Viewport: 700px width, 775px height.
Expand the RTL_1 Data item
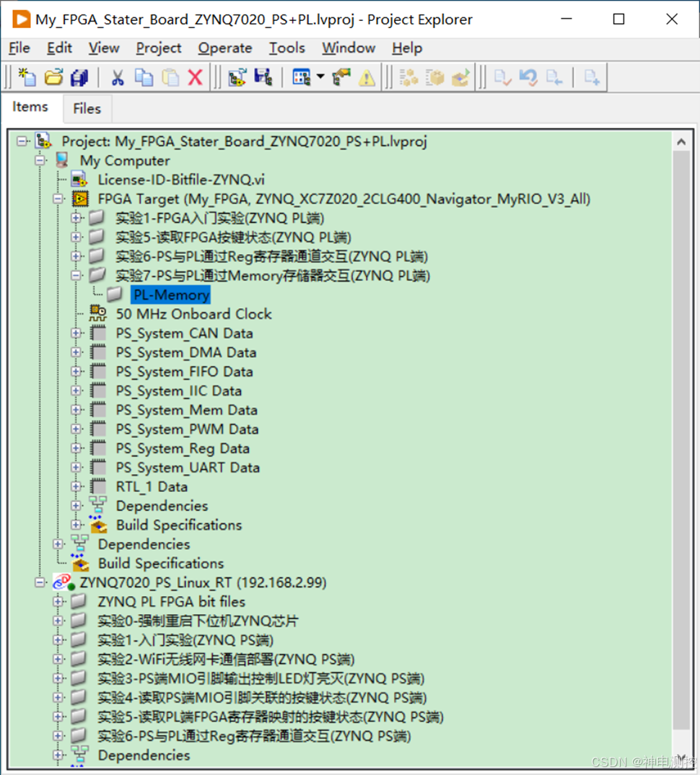point(76,486)
